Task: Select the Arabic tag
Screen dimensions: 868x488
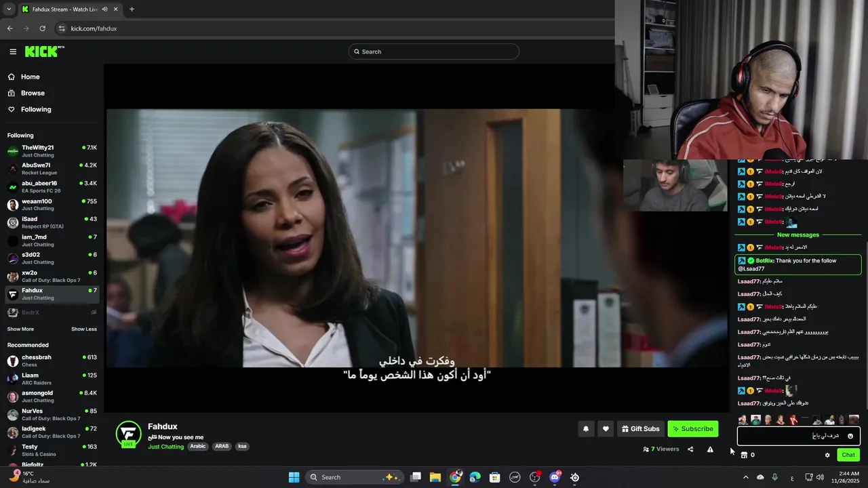Action: (x=197, y=447)
